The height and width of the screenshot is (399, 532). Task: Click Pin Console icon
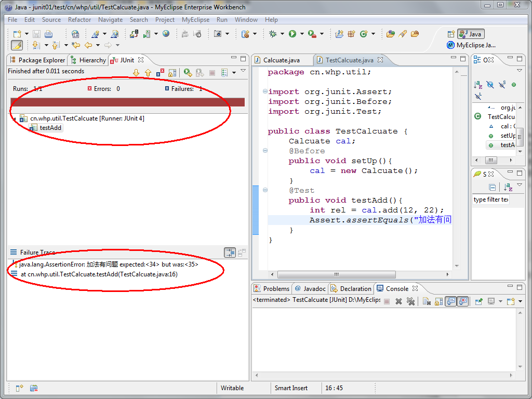[x=478, y=301]
